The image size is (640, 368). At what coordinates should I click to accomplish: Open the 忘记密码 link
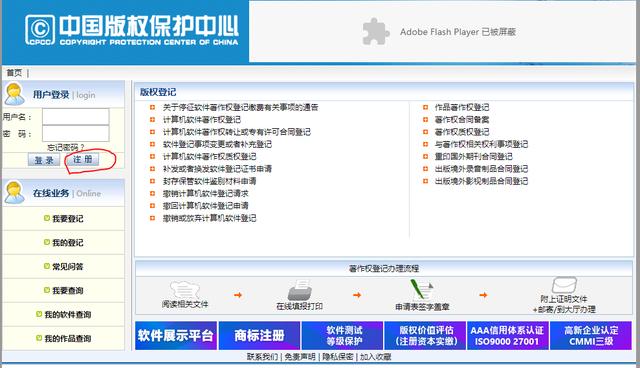pos(66,147)
